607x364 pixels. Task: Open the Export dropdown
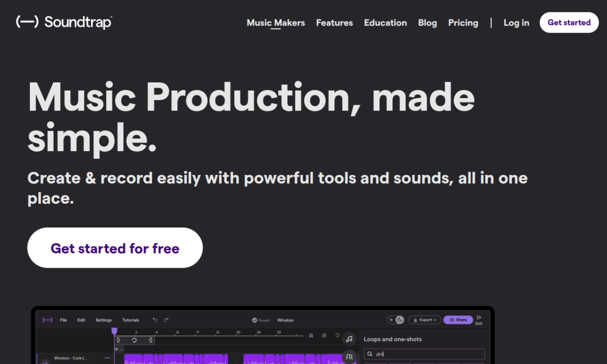[x=424, y=320]
